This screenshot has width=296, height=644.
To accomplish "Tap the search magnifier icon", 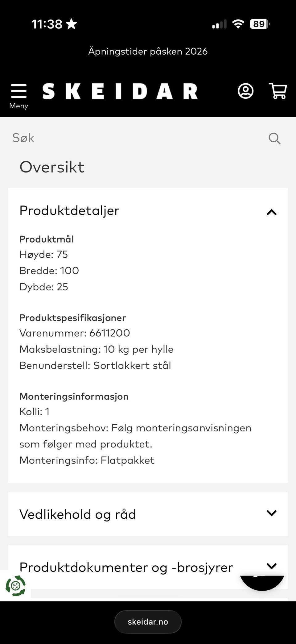I will pos(274,139).
